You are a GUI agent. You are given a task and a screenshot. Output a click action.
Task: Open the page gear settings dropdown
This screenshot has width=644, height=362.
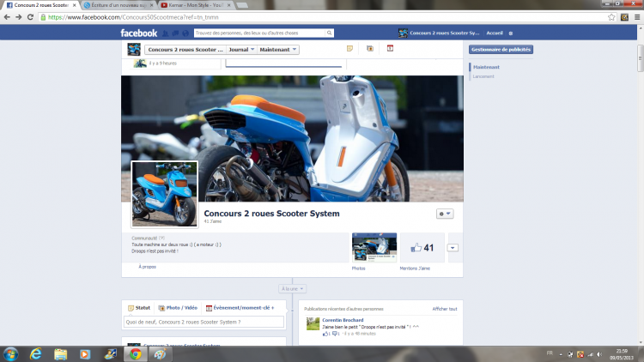[x=445, y=214]
